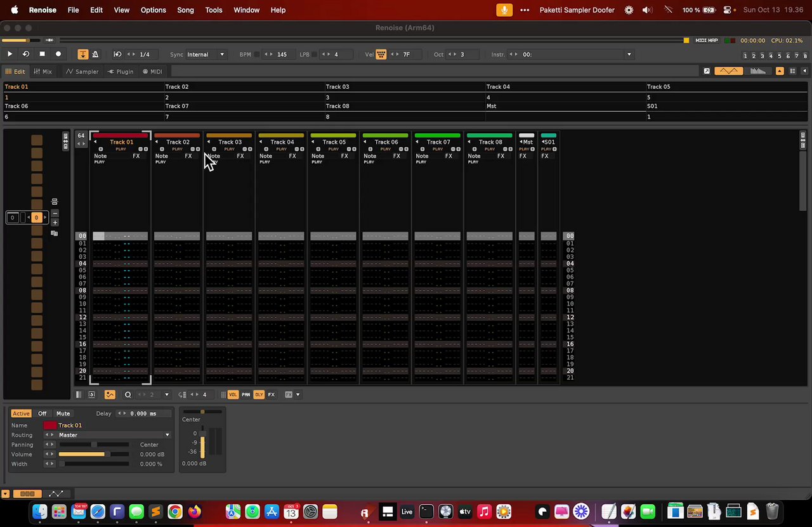The image size is (812, 527).
Task: Open the Sync Internal dropdown
Action: pos(206,55)
